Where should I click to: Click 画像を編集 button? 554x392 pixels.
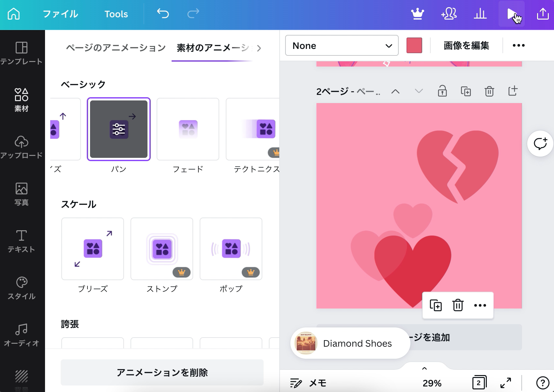pos(466,45)
